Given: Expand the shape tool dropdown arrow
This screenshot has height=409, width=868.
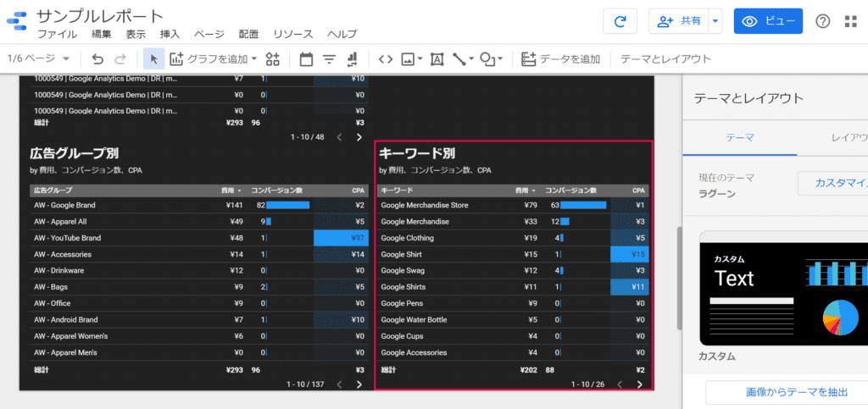Looking at the screenshot, I should pos(499,59).
